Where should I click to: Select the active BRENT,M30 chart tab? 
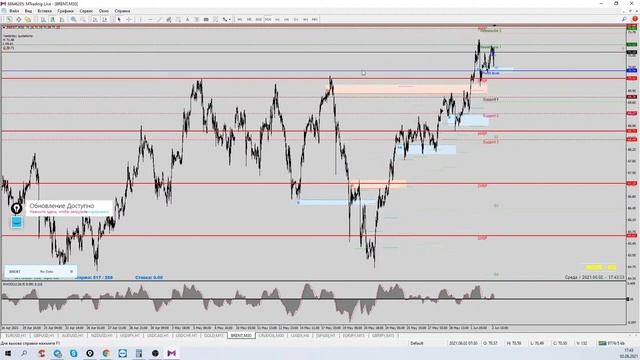coord(241,336)
